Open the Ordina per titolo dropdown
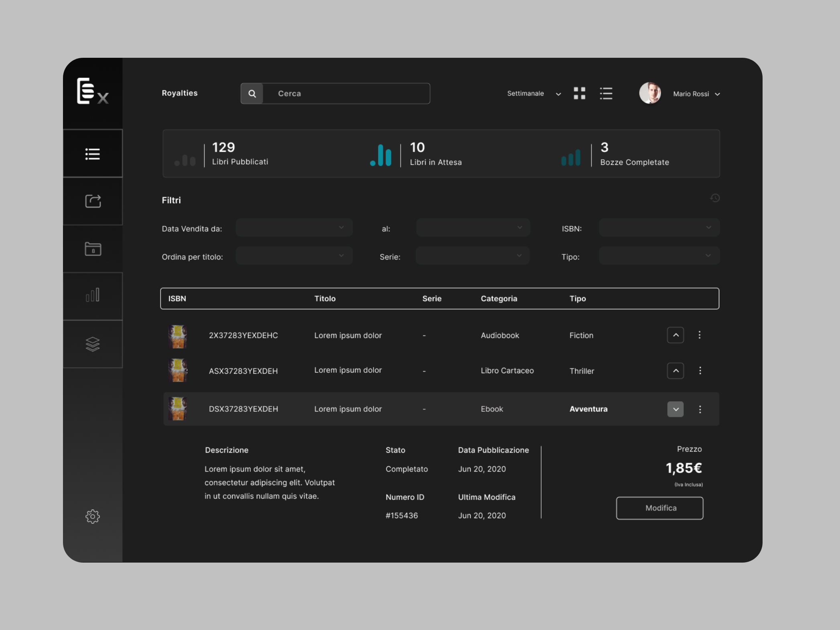This screenshot has width=840, height=630. coord(294,256)
